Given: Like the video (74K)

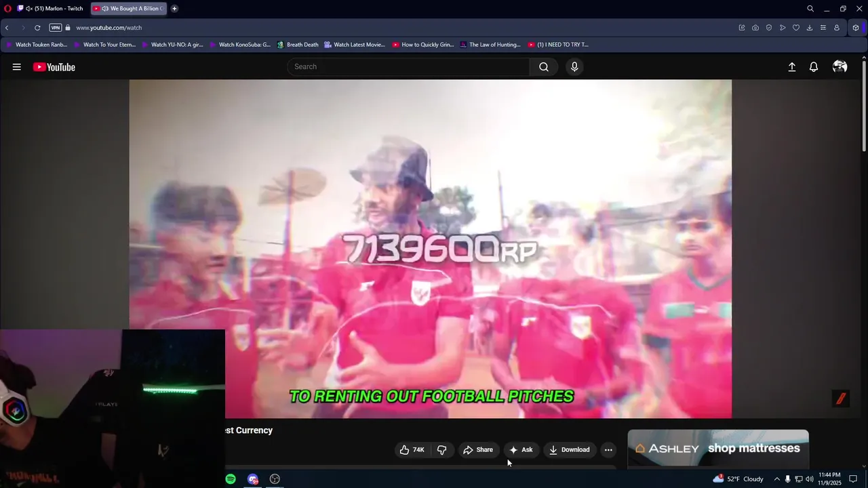Looking at the screenshot, I should 412,450.
